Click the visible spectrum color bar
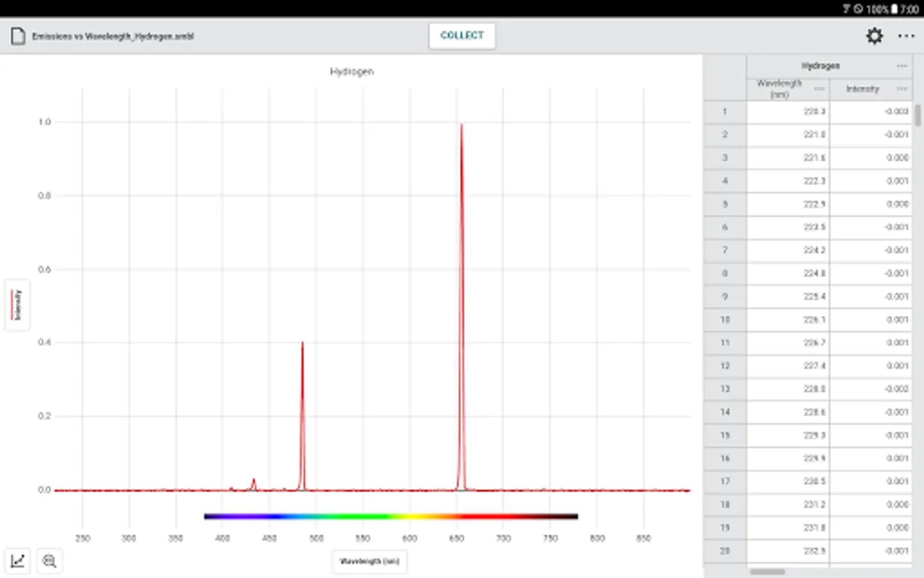Image resolution: width=924 pixels, height=578 pixels. (391, 516)
